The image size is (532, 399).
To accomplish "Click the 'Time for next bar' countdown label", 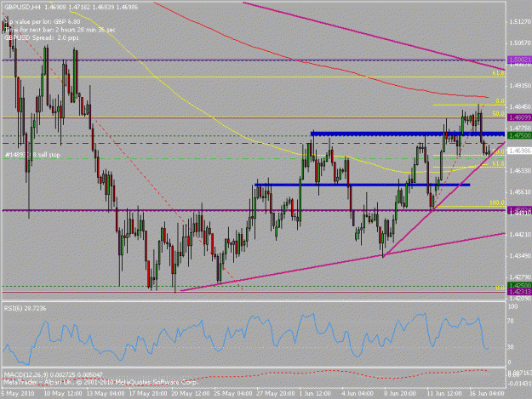I will click(x=60, y=30).
